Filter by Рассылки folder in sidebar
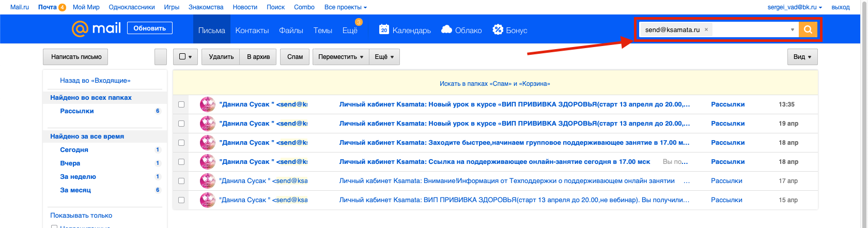This screenshot has width=868, height=228. click(x=77, y=111)
